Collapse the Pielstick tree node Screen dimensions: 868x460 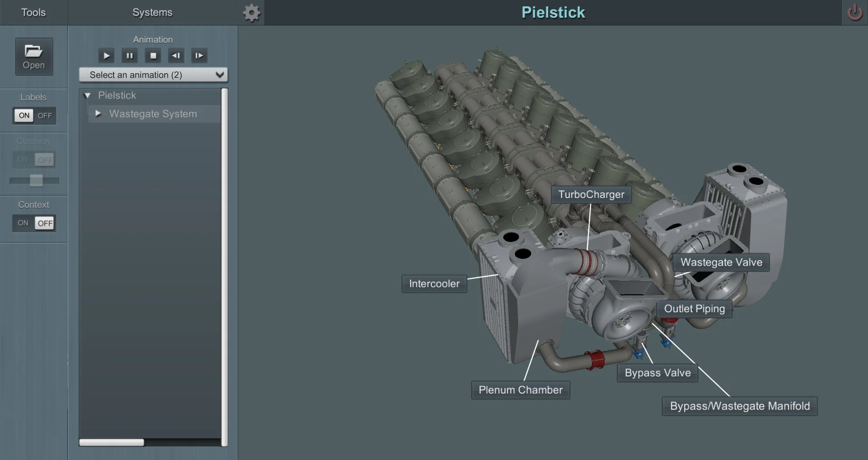tap(88, 95)
